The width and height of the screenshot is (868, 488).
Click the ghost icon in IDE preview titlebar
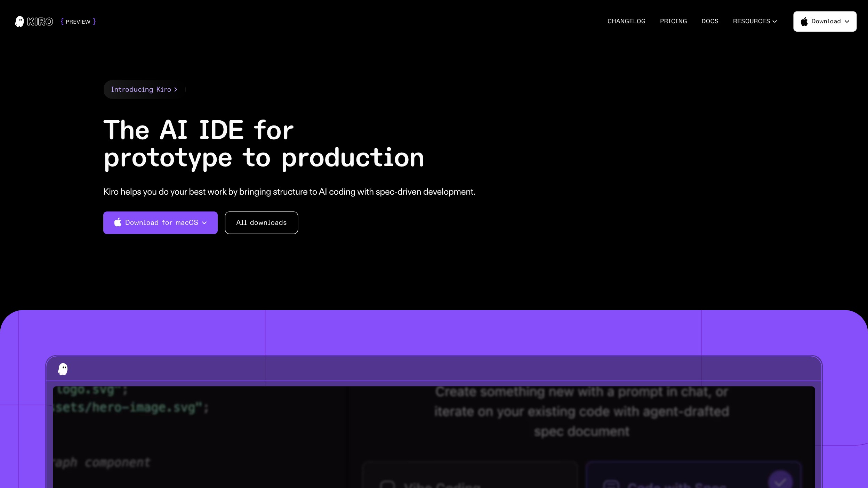point(63,369)
